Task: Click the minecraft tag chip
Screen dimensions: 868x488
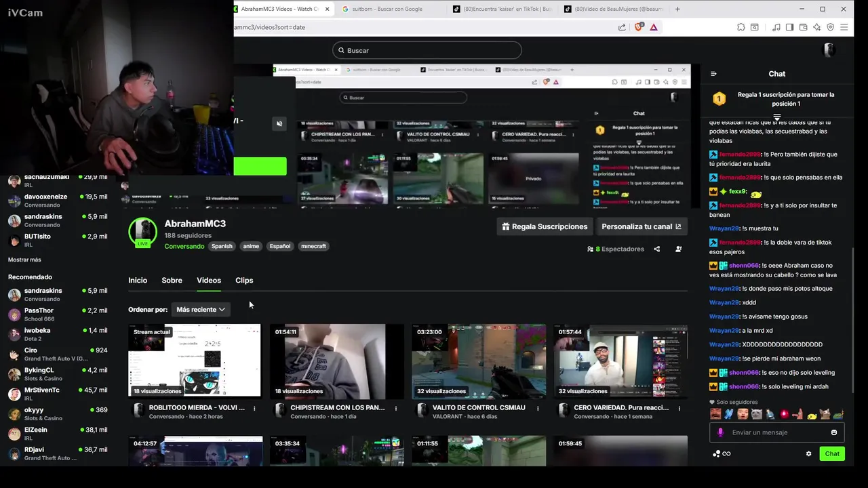Action: 314,246
